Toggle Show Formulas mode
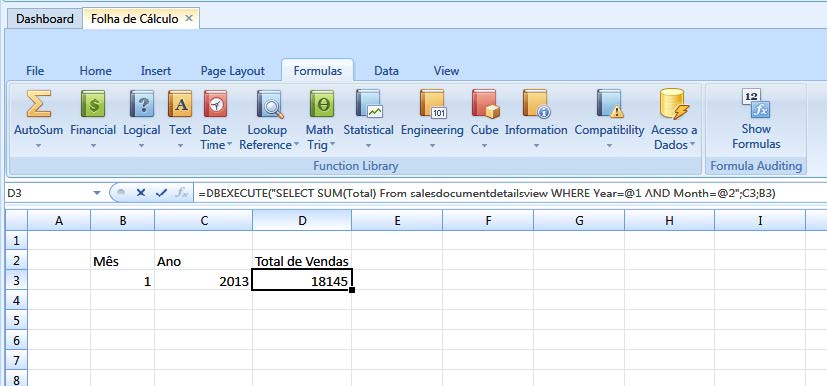827x386 pixels. pos(756,119)
